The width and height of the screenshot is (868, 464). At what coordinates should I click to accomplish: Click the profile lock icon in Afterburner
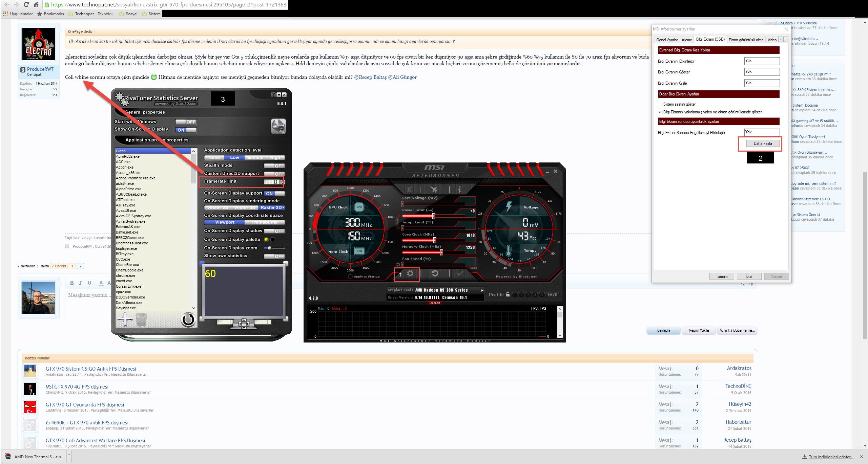[x=508, y=294]
